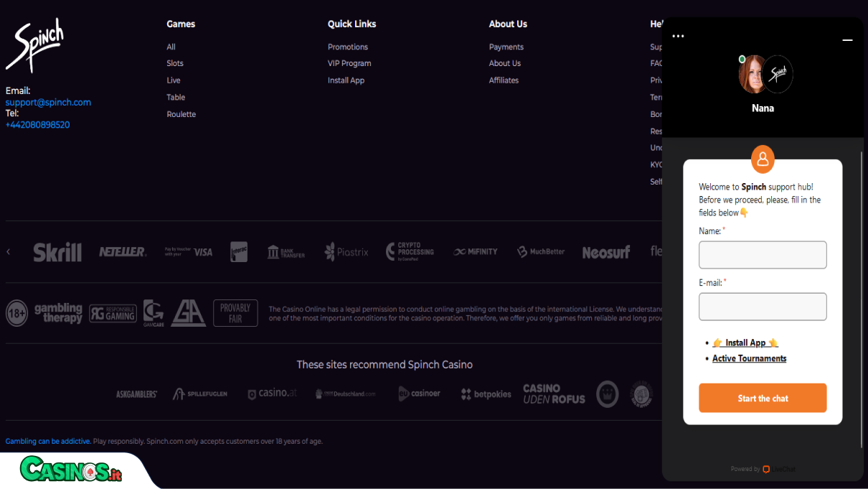The image size is (868, 489).
Task: Click the Bank Transfer payment logo
Action: coord(286,252)
